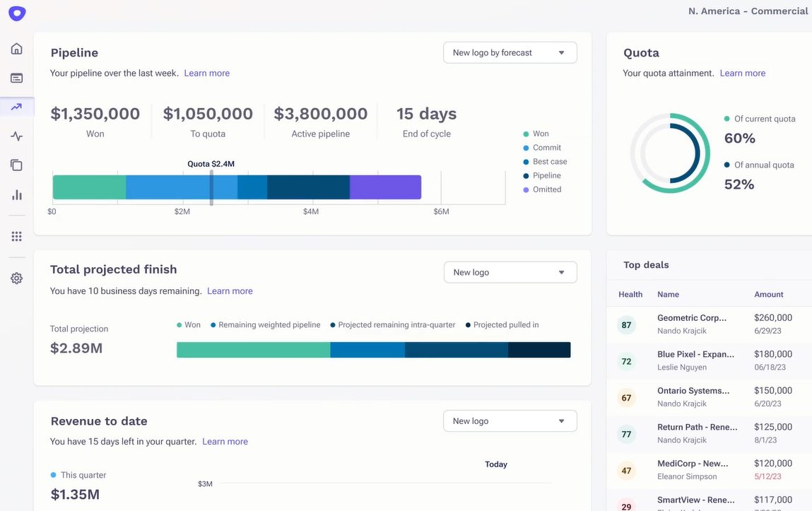The width and height of the screenshot is (812, 511).
Task: Sort Top deals by Amount column
Action: coord(768,294)
